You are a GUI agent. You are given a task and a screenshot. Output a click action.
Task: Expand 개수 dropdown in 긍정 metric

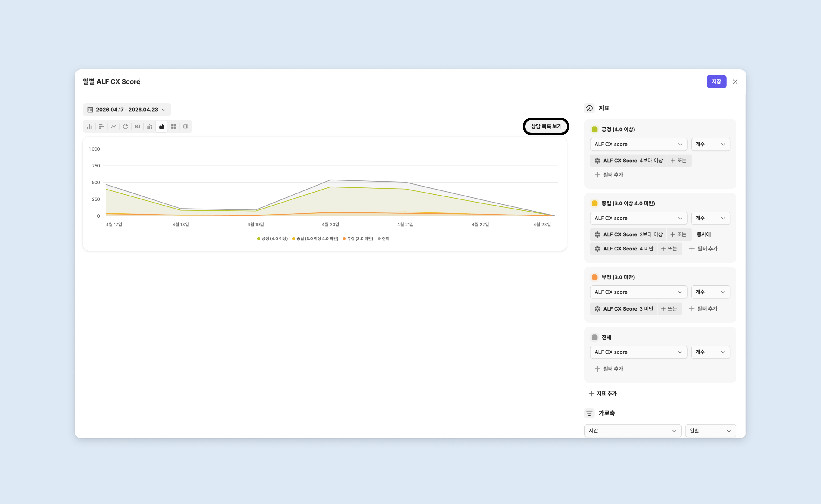(x=710, y=144)
